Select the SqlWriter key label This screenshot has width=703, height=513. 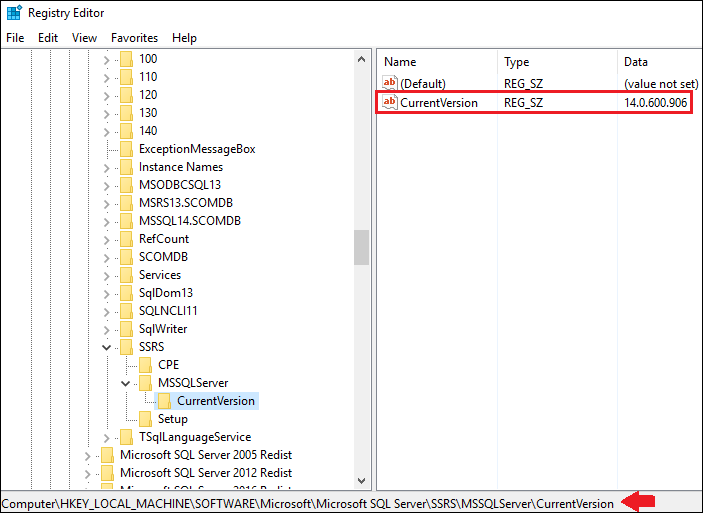pos(163,329)
